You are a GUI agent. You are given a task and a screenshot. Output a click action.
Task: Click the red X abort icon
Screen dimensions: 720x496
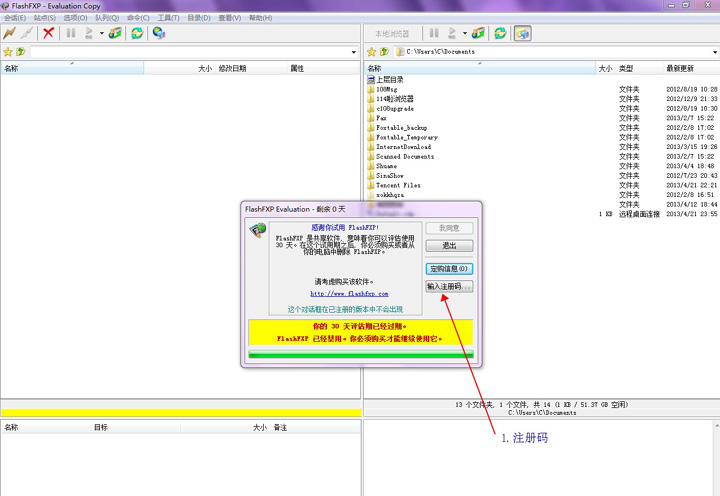point(48,33)
